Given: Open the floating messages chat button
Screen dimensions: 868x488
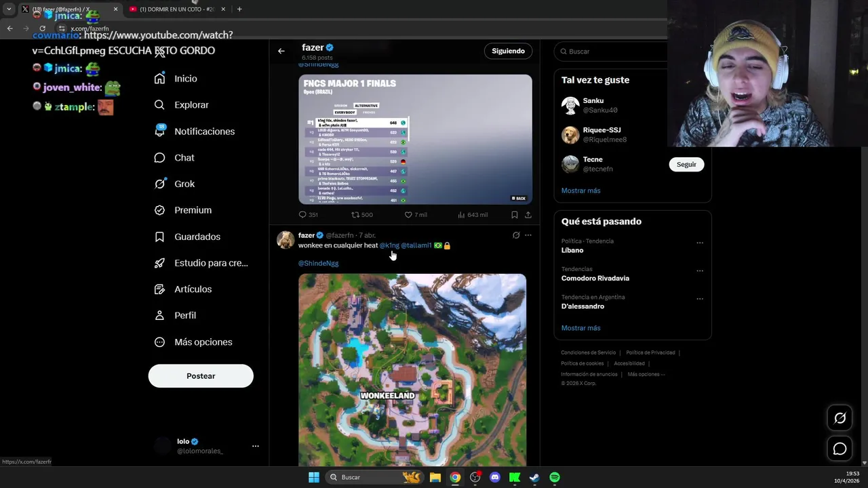Looking at the screenshot, I should [x=840, y=449].
